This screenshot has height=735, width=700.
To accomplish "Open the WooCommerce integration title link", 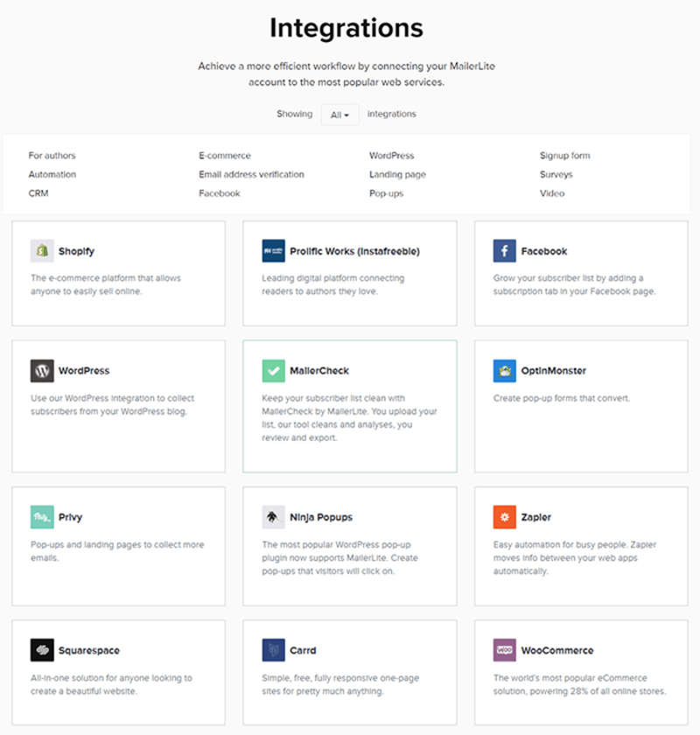I will coord(556,651).
